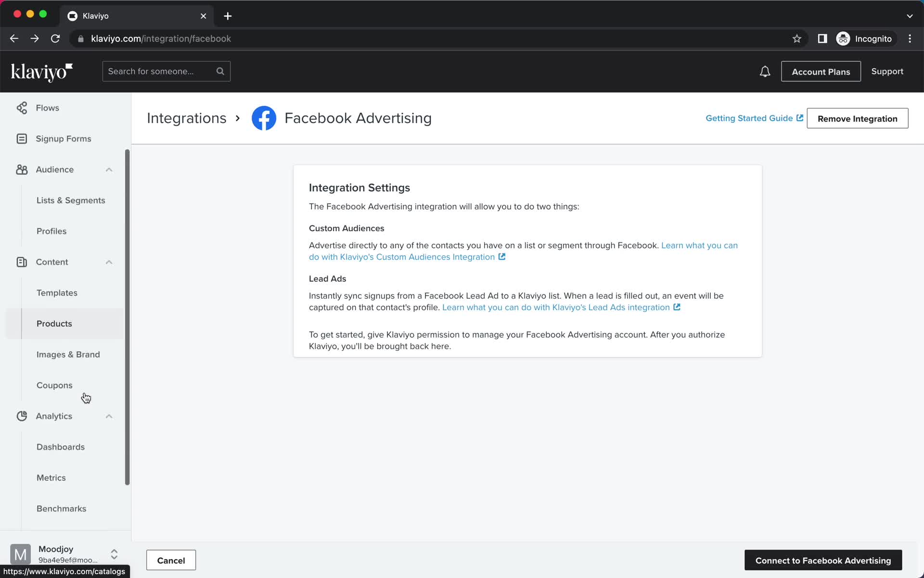Click the Moodjoy account avatar

point(21,554)
